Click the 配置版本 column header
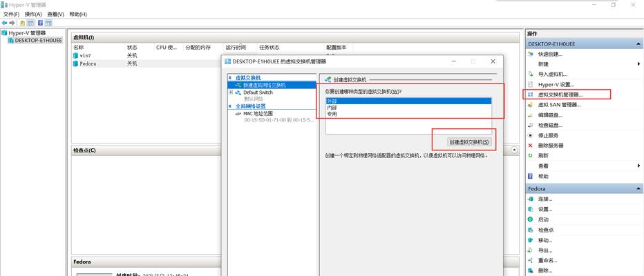Image resolution: width=644 pixels, height=276 pixels. pyautogui.click(x=337, y=48)
